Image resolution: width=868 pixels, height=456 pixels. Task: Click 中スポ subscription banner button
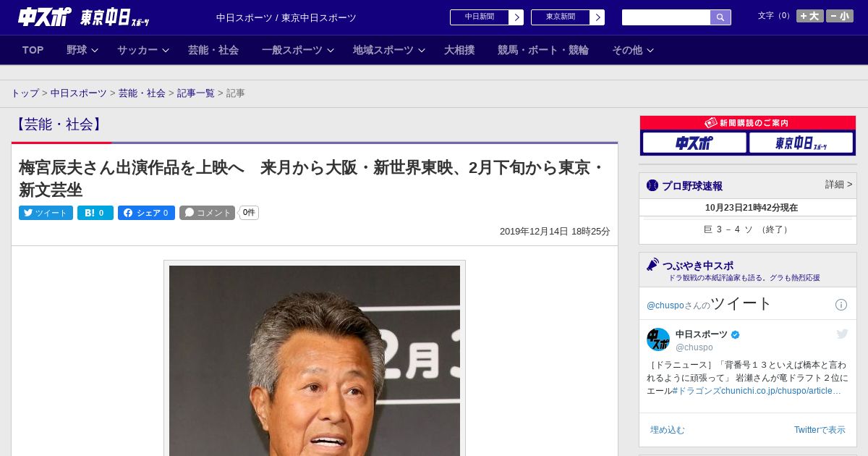(694, 143)
